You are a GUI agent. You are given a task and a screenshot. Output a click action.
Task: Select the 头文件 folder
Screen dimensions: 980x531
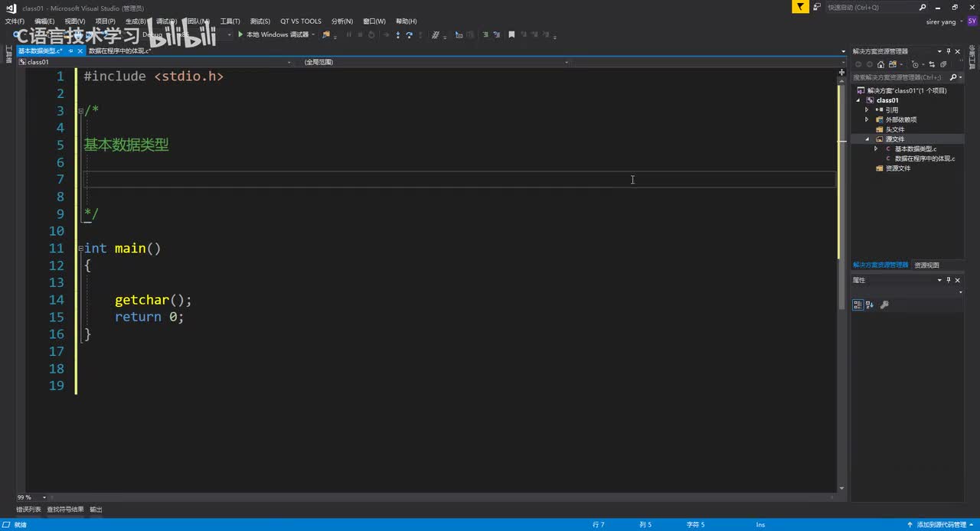[x=895, y=129]
